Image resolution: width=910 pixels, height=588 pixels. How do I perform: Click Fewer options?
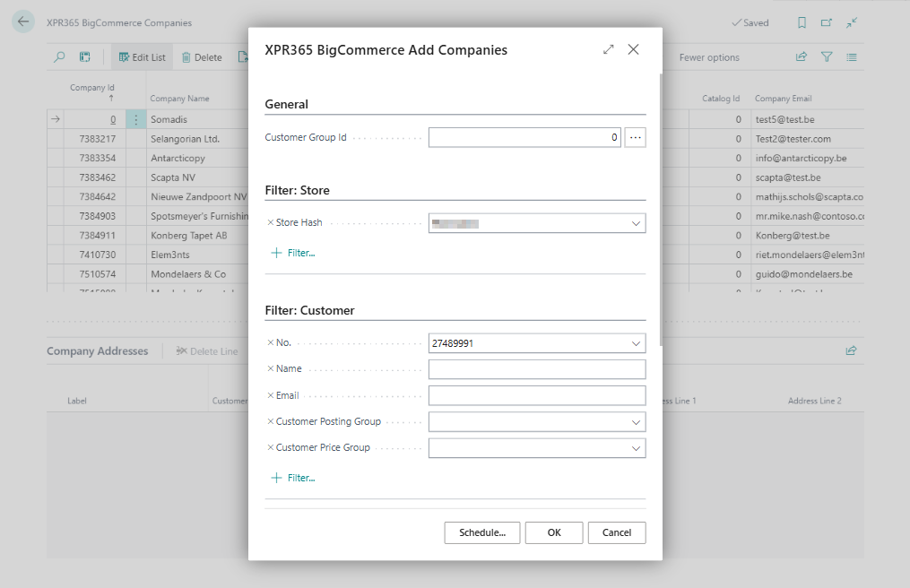709,57
